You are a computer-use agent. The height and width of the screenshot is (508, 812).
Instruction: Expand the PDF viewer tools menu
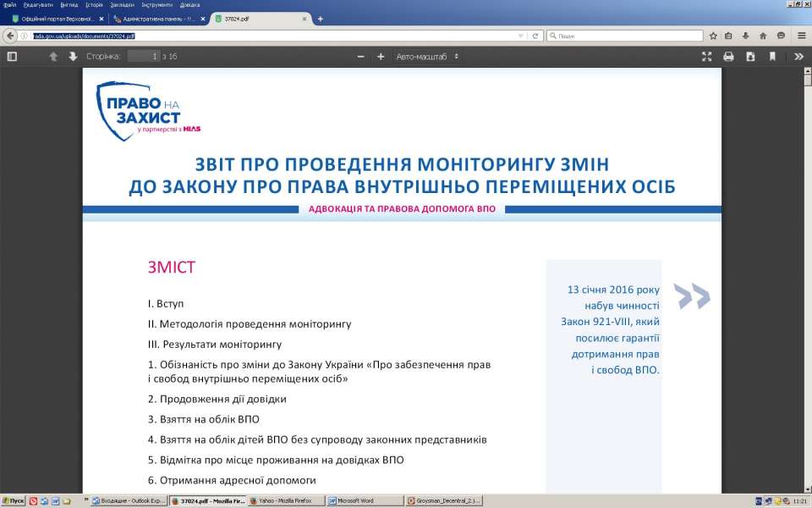coord(798,57)
